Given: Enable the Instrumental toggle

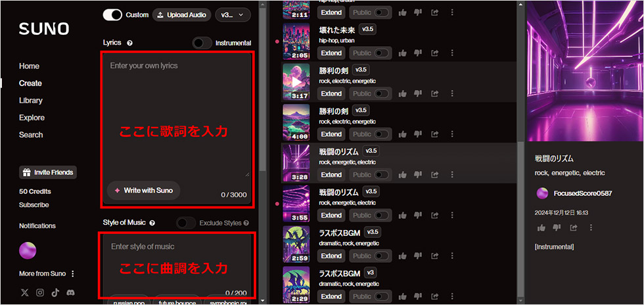Looking at the screenshot, I should coord(202,43).
